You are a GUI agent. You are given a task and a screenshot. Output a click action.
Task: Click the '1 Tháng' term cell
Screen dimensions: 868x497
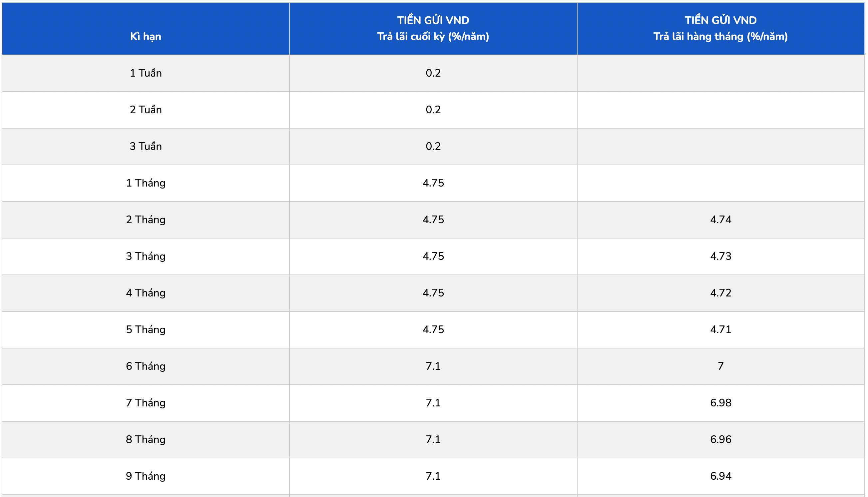tap(146, 183)
